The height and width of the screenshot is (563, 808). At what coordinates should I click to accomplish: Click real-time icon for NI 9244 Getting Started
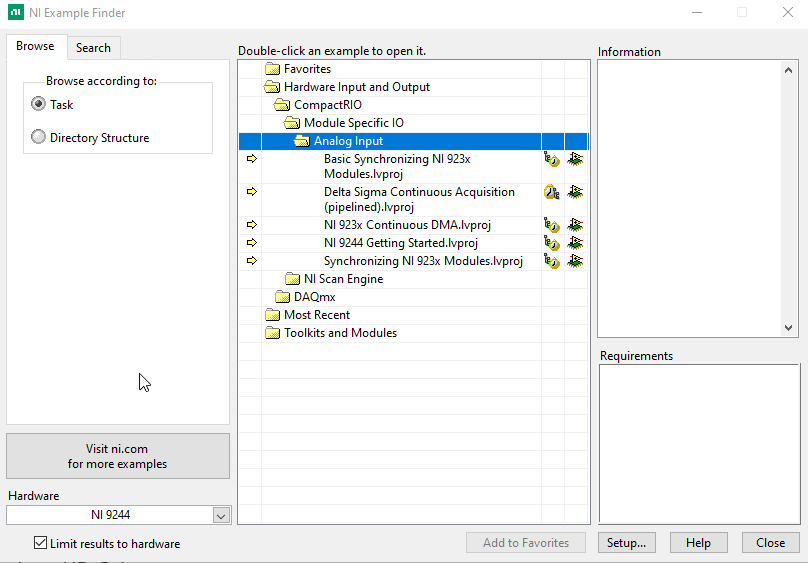[552, 243]
